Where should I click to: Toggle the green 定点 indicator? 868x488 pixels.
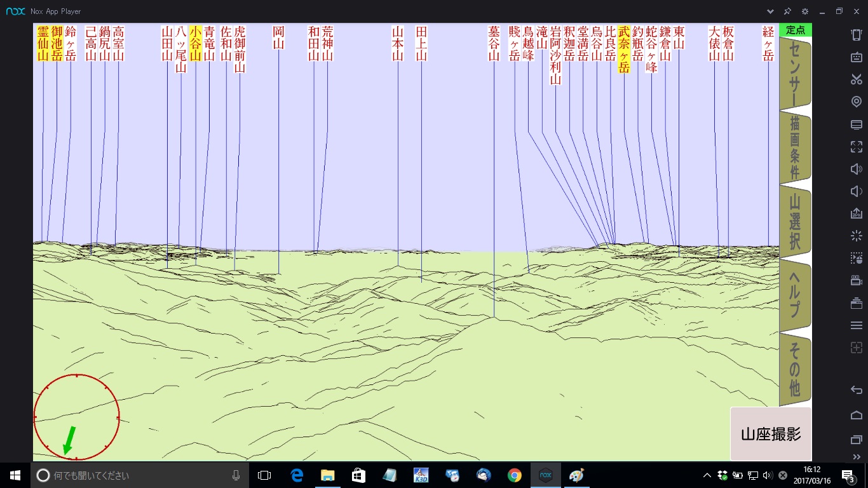pos(795,30)
